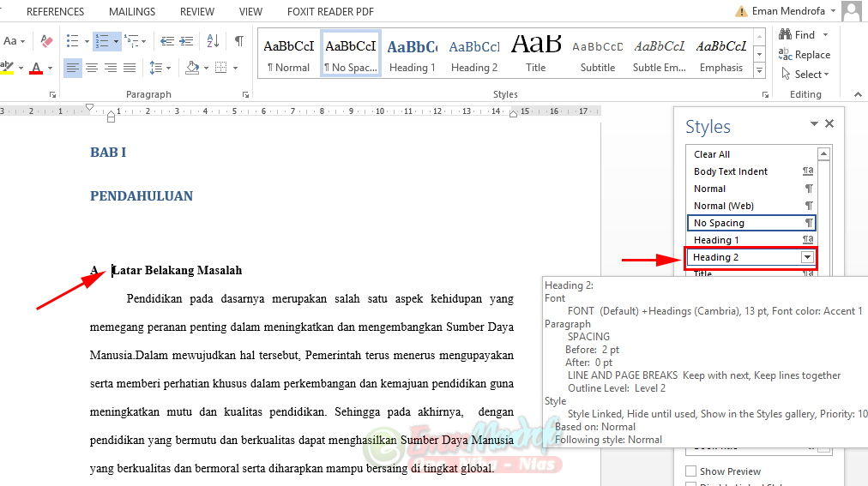The width and height of the screenshot is (868, 486).
Task: Click Clear All in Styles pane
Action: (751, 154)
